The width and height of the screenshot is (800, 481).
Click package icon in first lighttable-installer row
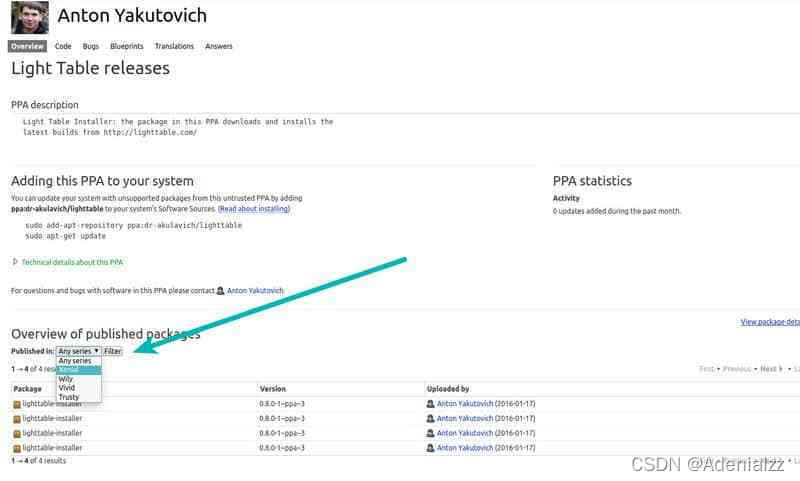pyautogui.click(x=17, y=404)
